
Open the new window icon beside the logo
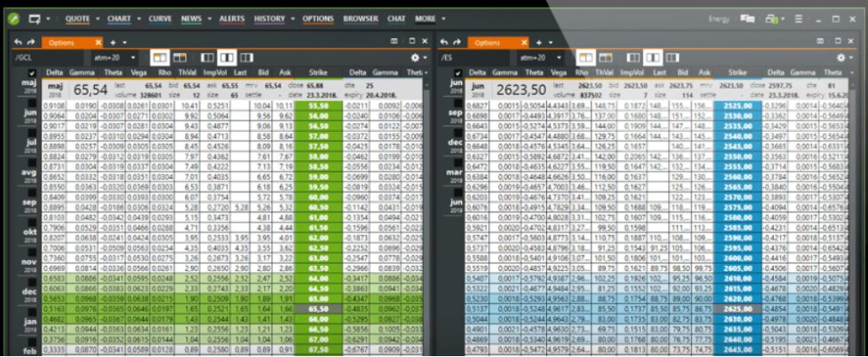point(35,19)
